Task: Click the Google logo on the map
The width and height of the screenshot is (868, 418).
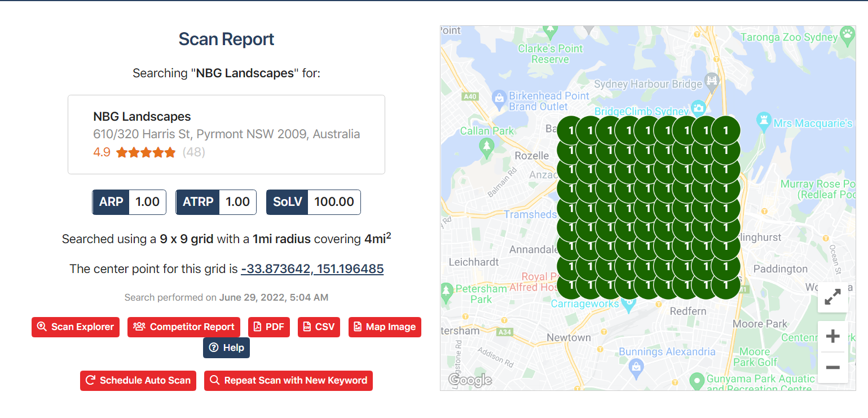Action: [x=470, y=380]
